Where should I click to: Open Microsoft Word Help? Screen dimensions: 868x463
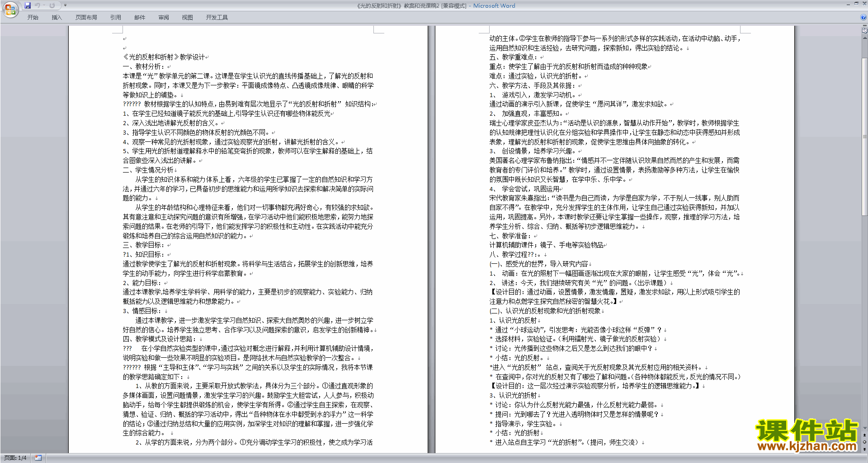pos(863,17)
